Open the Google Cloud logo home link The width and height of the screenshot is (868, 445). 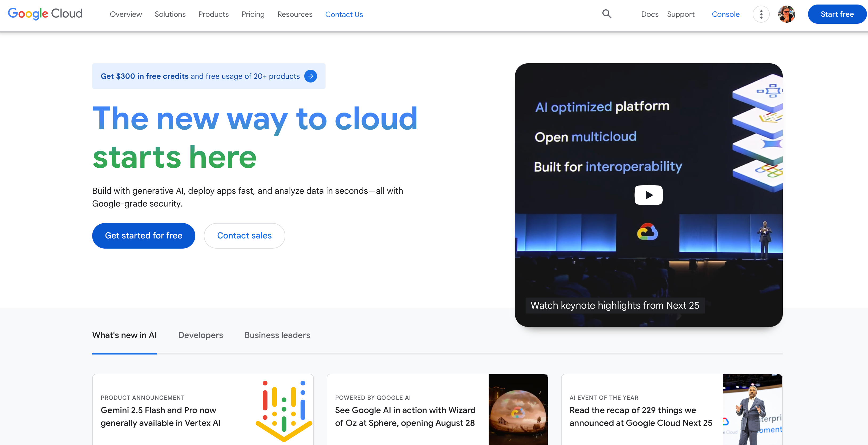[x=45, y=14]
